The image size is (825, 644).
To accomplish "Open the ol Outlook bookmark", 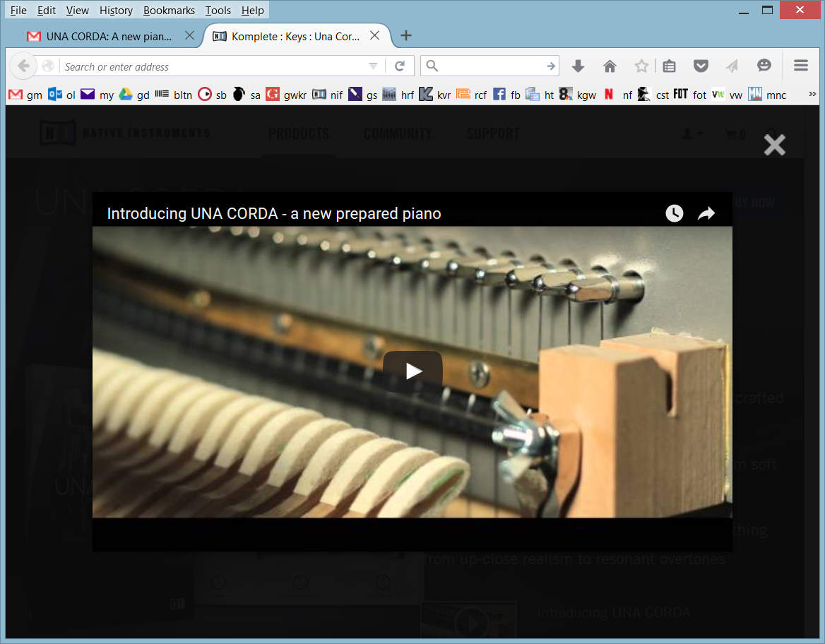I will tap(61, 95).
